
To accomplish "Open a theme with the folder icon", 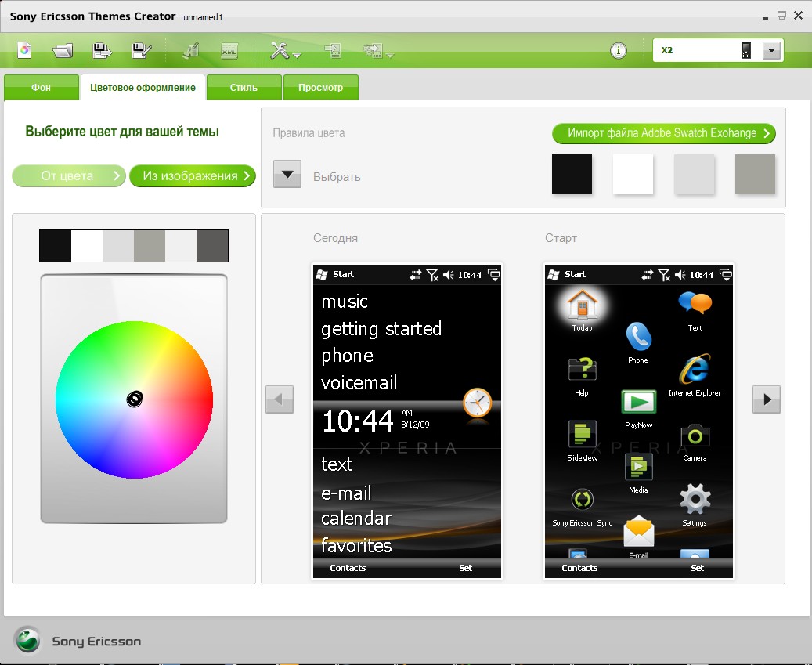I will click(63, 50).
